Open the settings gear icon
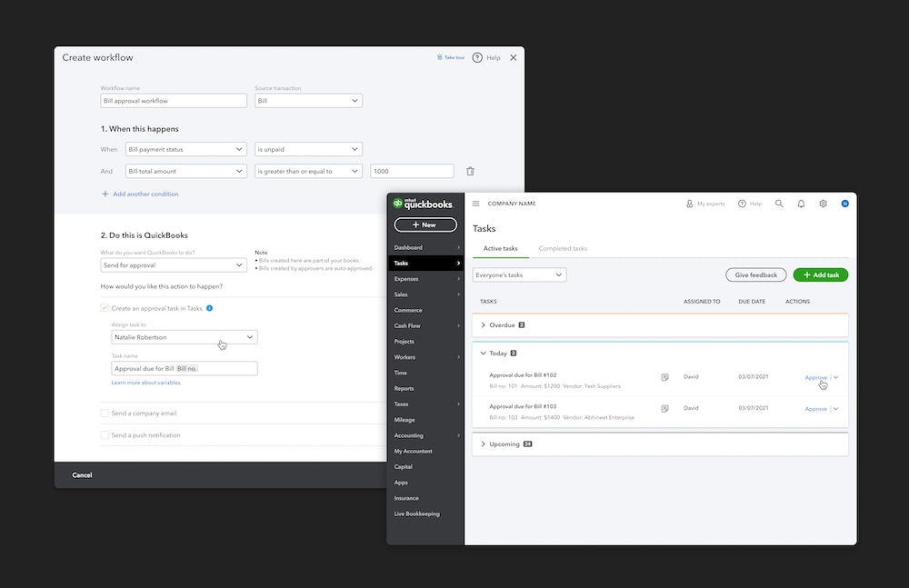 [824, 204]
